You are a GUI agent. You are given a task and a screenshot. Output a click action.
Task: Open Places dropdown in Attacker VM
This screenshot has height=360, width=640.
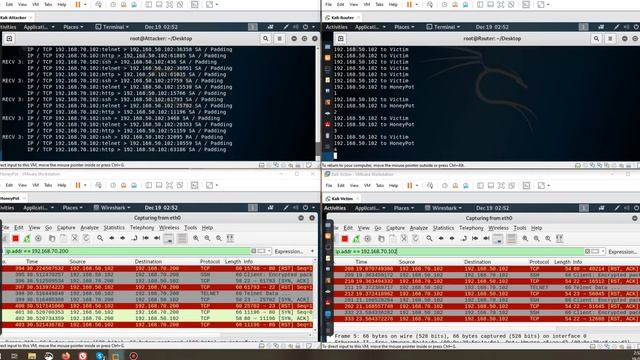pyautogui.click(x=73, y=27)
